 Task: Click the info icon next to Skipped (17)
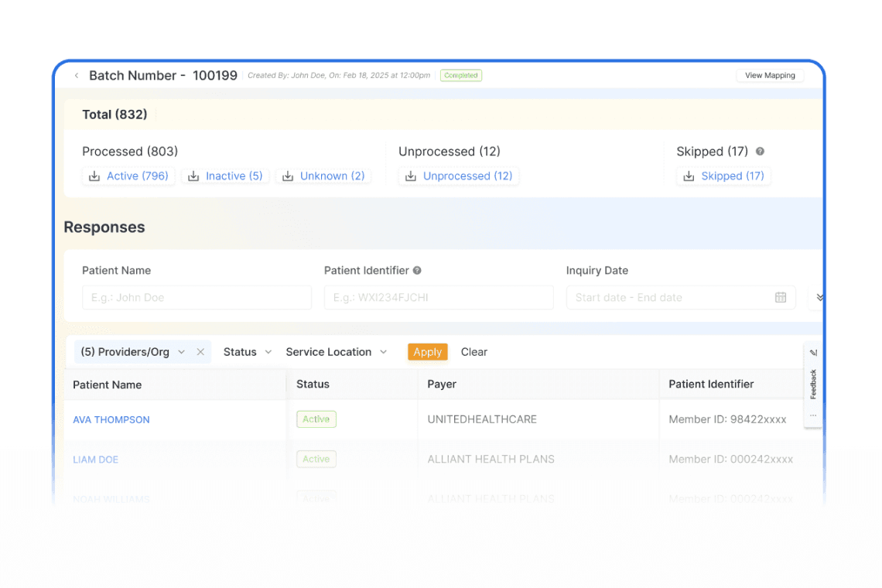[x=759, y=151]
